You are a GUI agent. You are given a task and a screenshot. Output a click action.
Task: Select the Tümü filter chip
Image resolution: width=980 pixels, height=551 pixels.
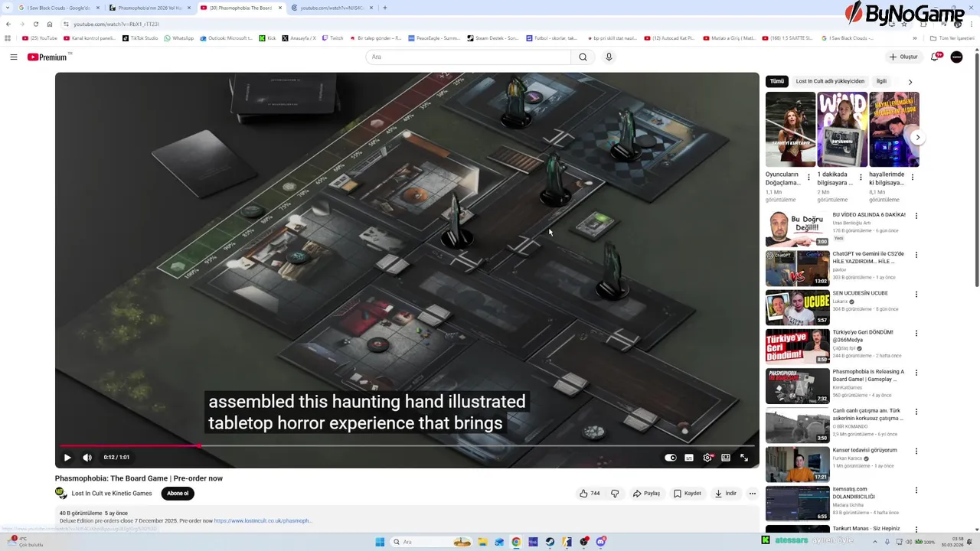pos(777,81)
